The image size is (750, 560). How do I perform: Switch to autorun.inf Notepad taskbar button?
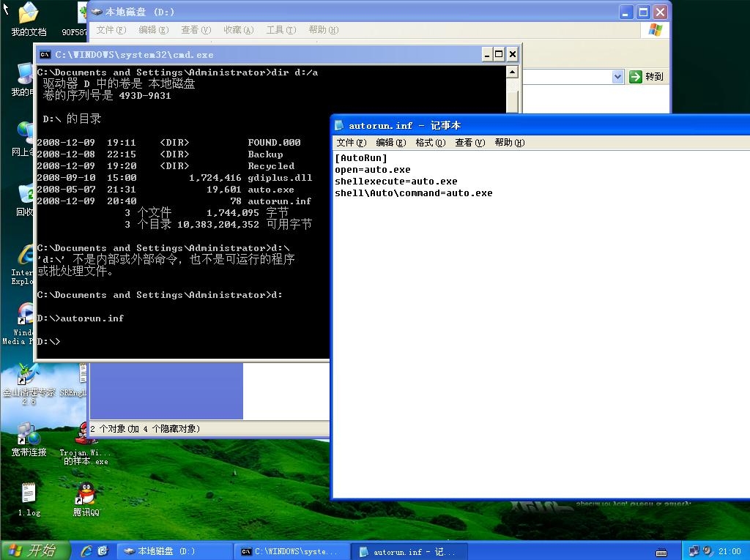click(x=409, y=551)
